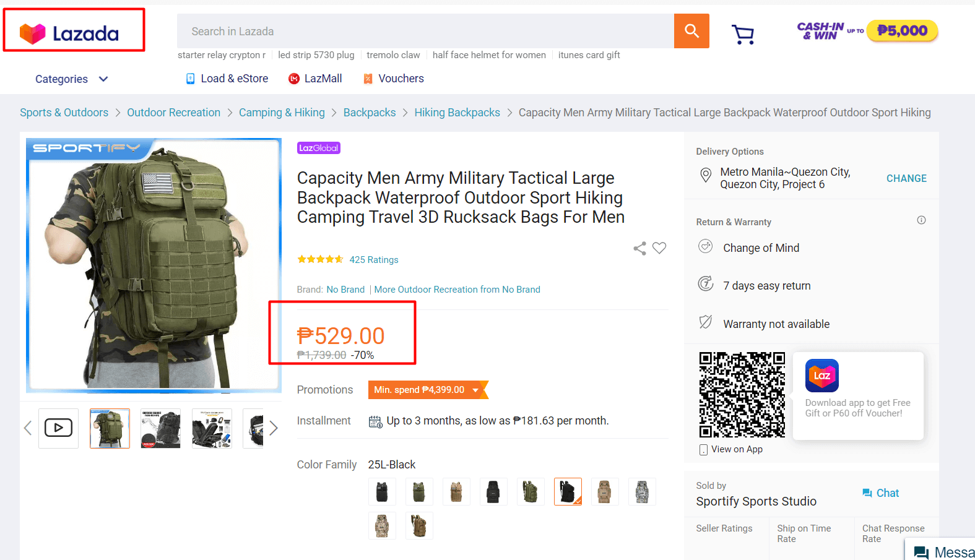Click the share icon beside the ratings
975x560 pixels.
pos(639,248)
